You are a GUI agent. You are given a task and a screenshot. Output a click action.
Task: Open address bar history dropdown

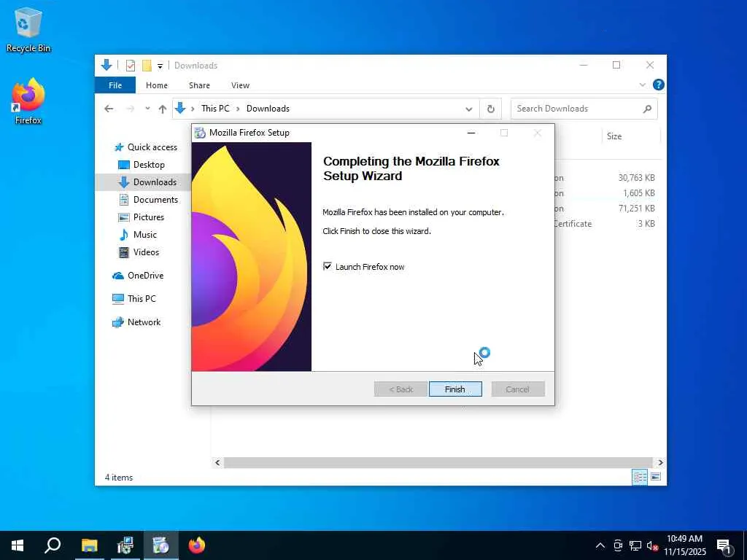469,109
